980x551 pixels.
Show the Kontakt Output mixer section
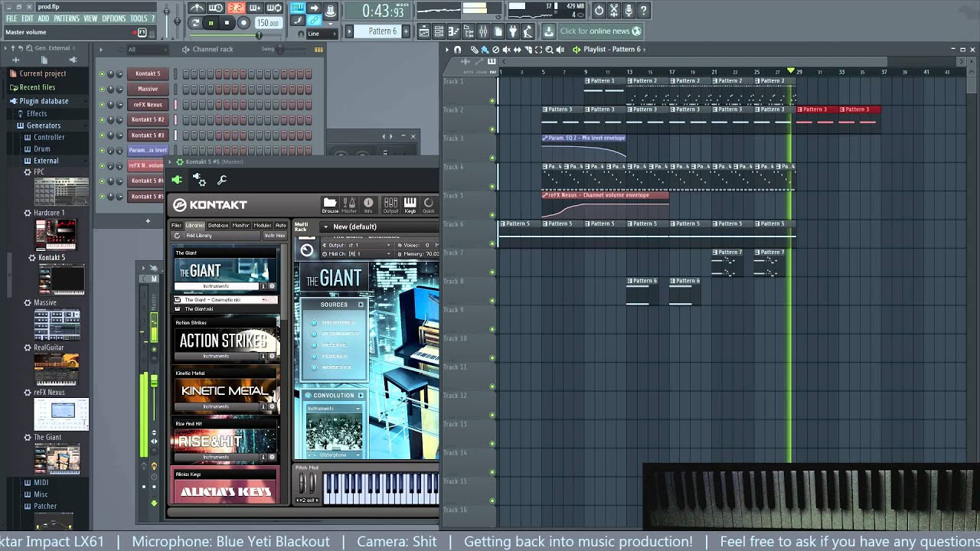[390, 205]
